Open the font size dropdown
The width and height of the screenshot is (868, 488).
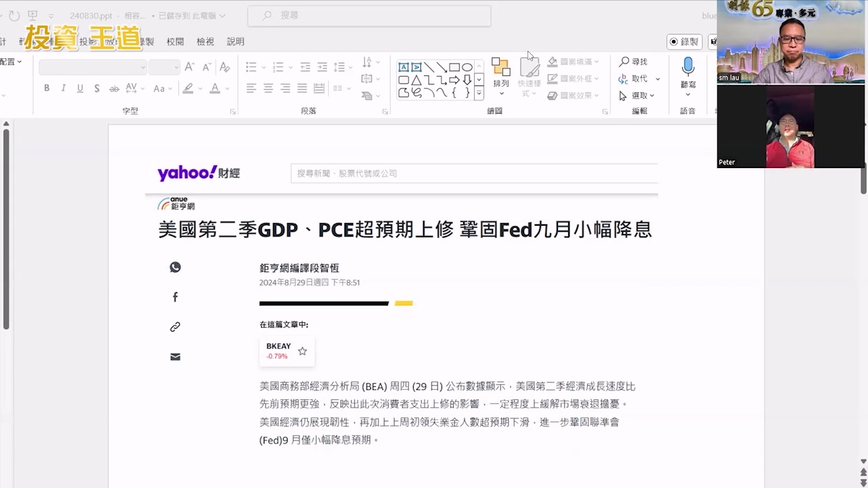175,67
